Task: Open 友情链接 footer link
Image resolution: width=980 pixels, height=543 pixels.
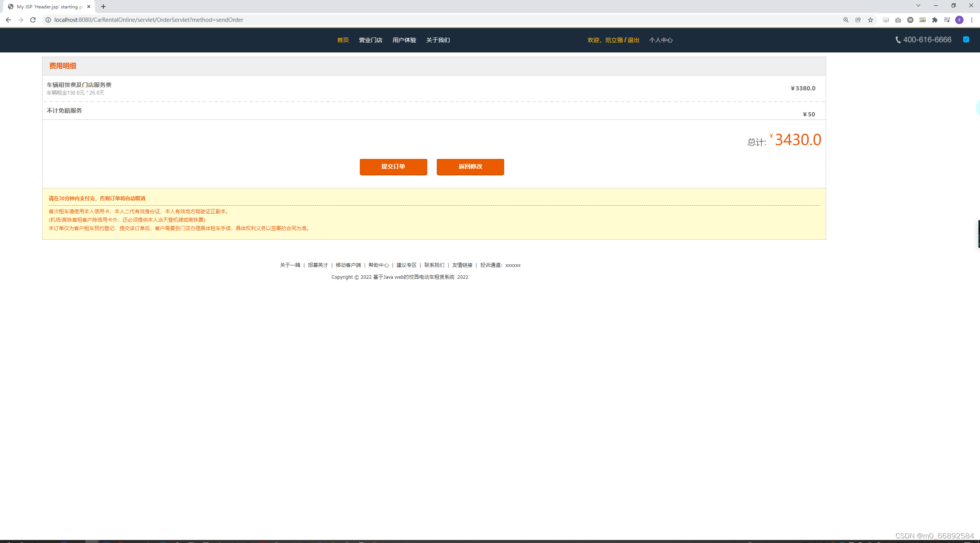Action: [462, 265]
